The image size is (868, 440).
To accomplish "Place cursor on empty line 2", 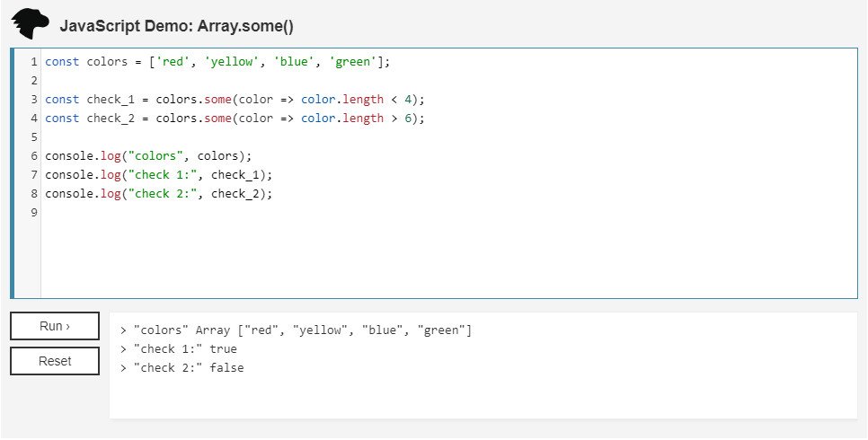I will [270, 81].
